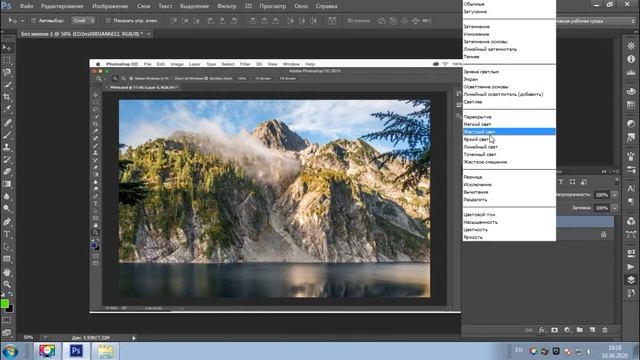Image resolution: width=640 pixels, height=360 pixels.
Task: Create a new group folder icon
Action: [580, 330]
